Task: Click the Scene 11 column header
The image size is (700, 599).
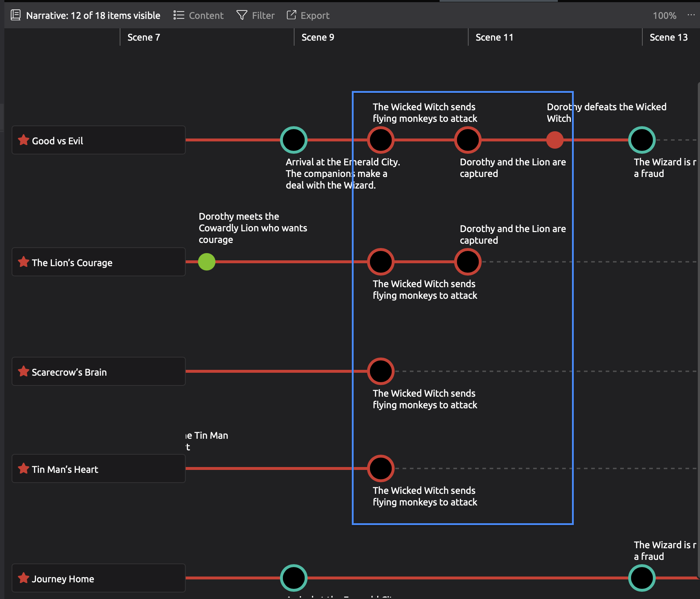Action: pos(494,37)
